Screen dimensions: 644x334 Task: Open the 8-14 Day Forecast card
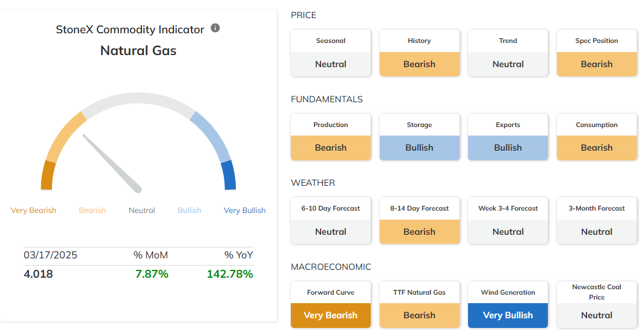coord(419,221)
